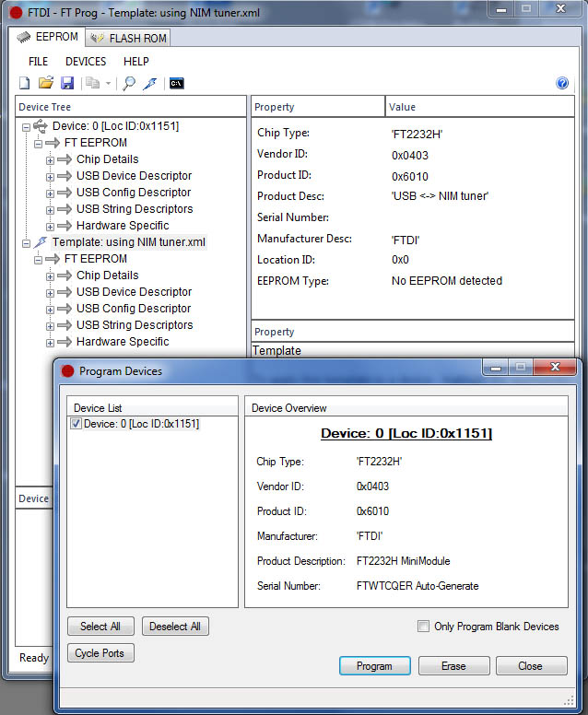Select Chip Details label under Device: 0

click(107, 159)
